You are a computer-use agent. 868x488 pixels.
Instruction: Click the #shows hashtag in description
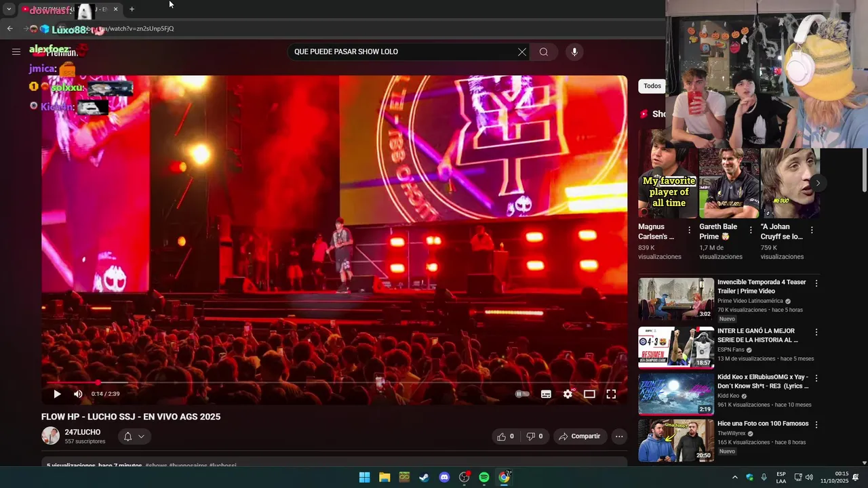click(156, 466)
